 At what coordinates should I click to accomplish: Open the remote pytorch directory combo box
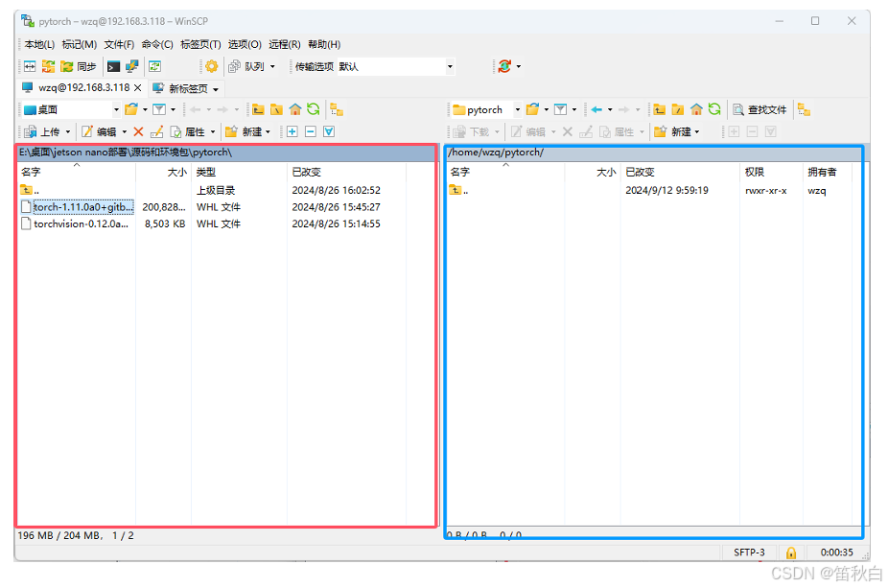point(487,110)
